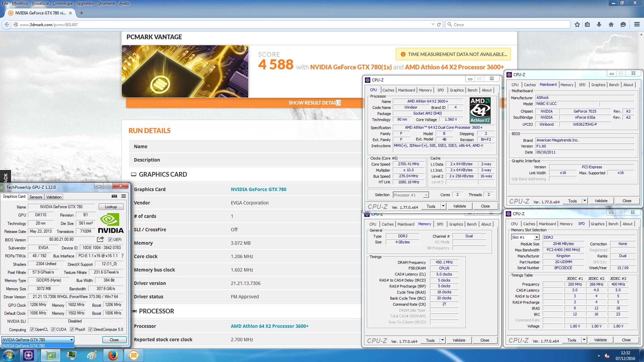Bookmark this page with the star icon

pyautogui.click(x=577, y=24)
